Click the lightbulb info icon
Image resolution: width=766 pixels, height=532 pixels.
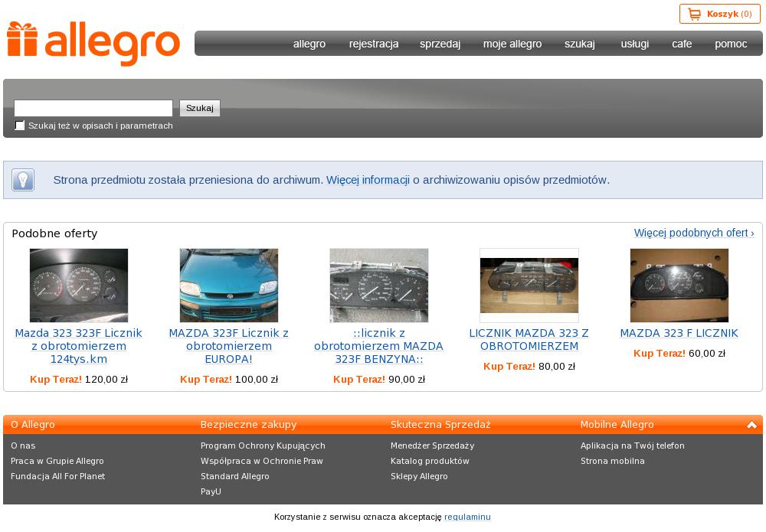tap(23, 180)
